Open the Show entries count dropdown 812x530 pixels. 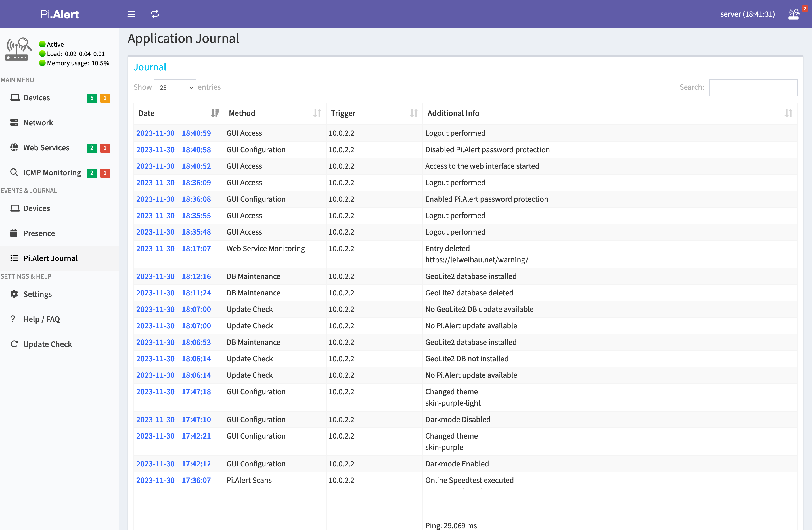(x=175, y=88)
